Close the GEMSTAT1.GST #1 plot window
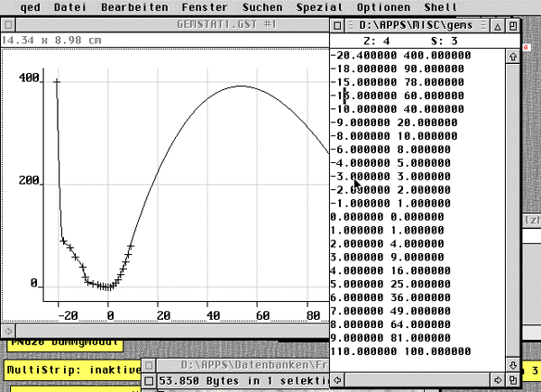This screenshot has height=392, width=541. tap(6, 25)
